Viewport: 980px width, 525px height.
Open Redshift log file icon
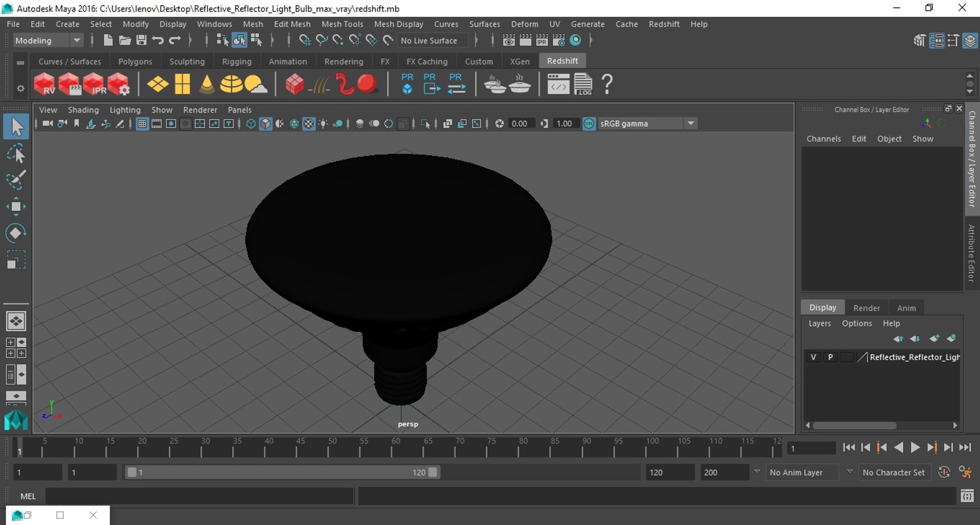coord(583,84)
